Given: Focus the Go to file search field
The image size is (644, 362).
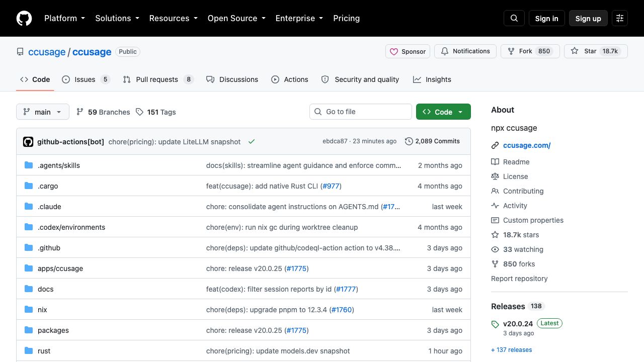Looking at the screenshot, I should (361, 112).
